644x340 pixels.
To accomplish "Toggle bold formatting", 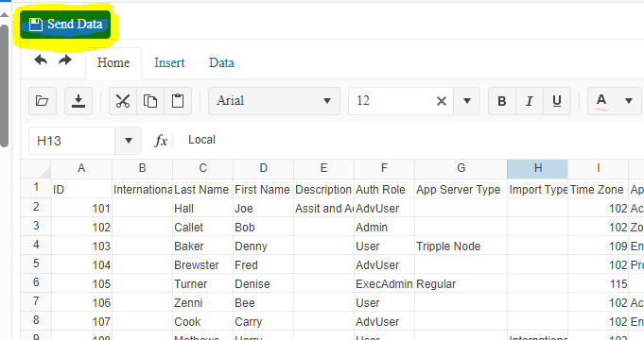I will pyautogui.click(x=502, y=101).
